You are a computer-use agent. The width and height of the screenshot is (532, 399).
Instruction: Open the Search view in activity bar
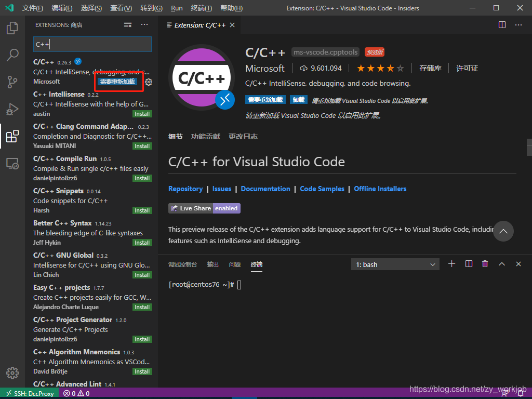pyautogui.click(x=12, y=55)
